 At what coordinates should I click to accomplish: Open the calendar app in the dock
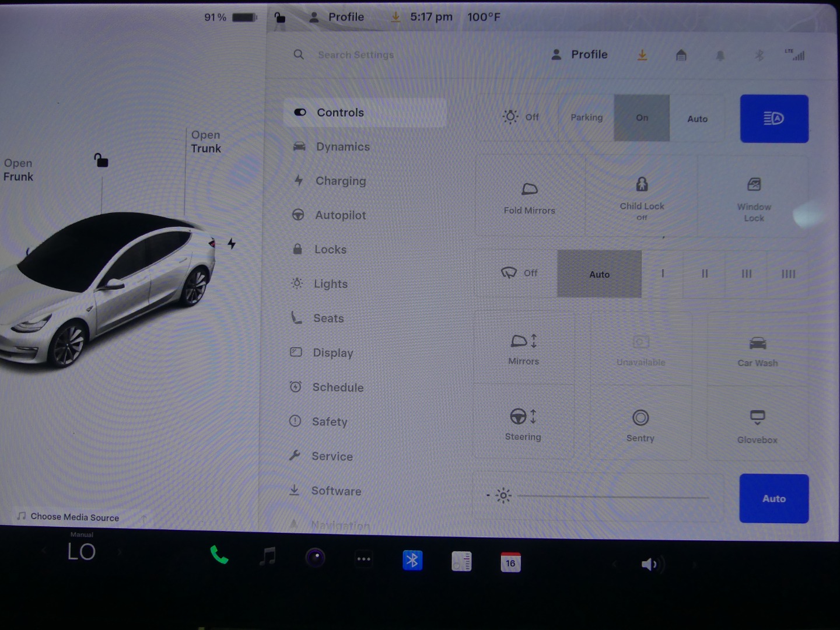coord(510,562)
